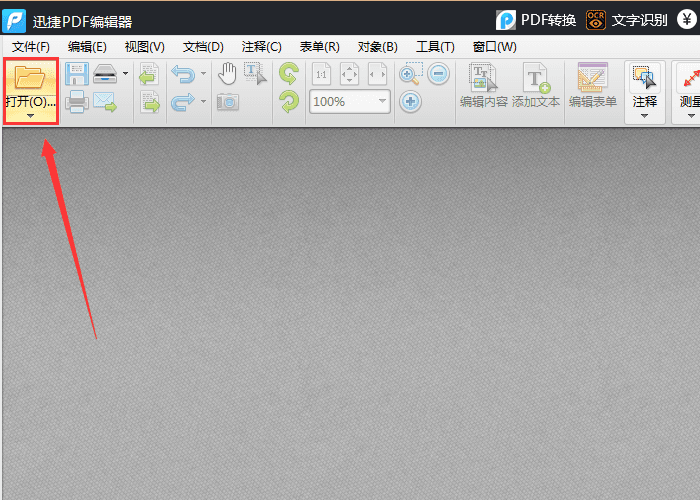
Task: Open the 工具(T) menu
Action: click(x=435, y=47)
